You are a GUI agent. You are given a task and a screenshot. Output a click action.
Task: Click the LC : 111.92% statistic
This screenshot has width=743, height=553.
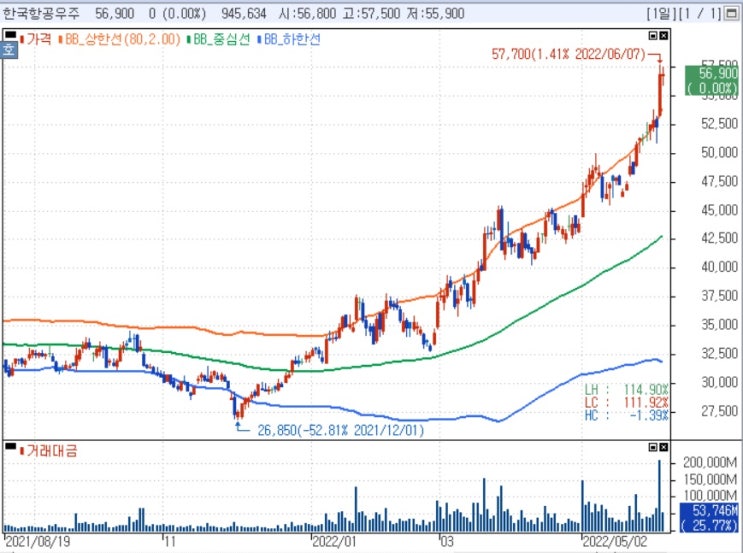tap(626, 403)
